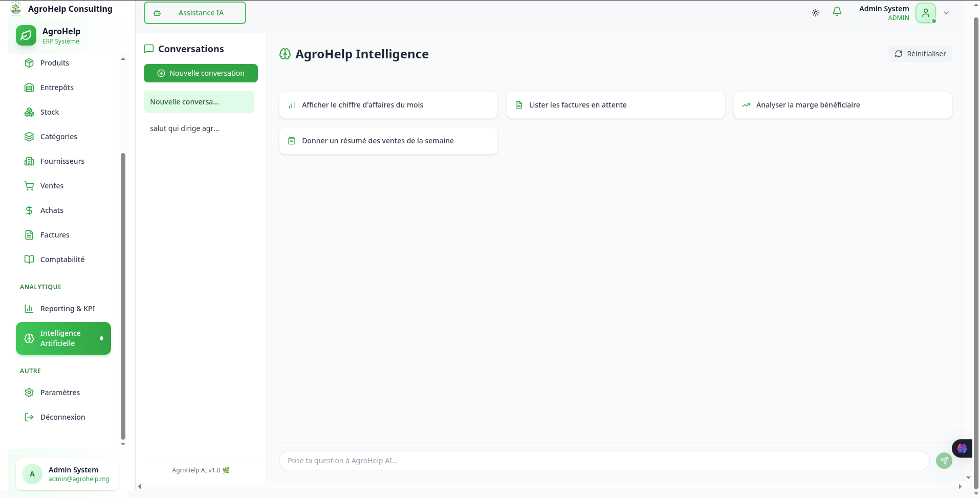Image resolution: width=980 pixels, height=498 pixels.
Task: Click the horizontal scrollbar right arrow
Action: 960,487
